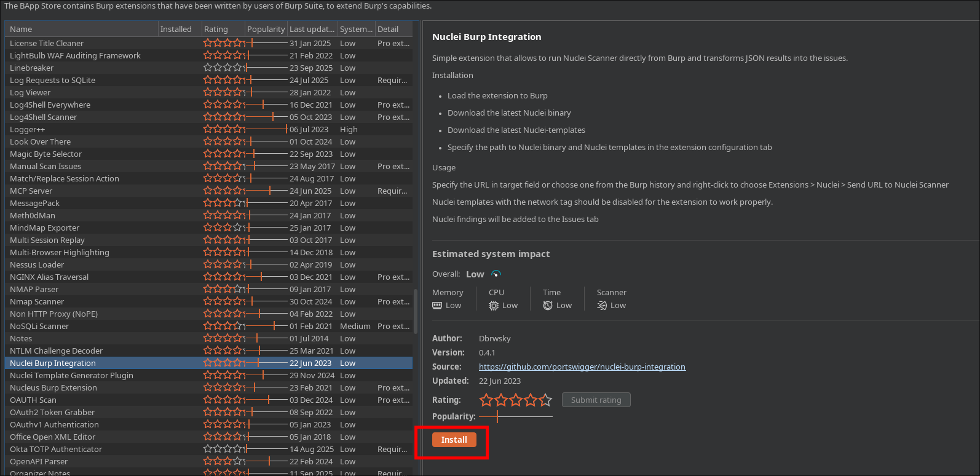980x476 pixels.
Task: Click the CPU impact icon
Action: click(x=494, y=306)
